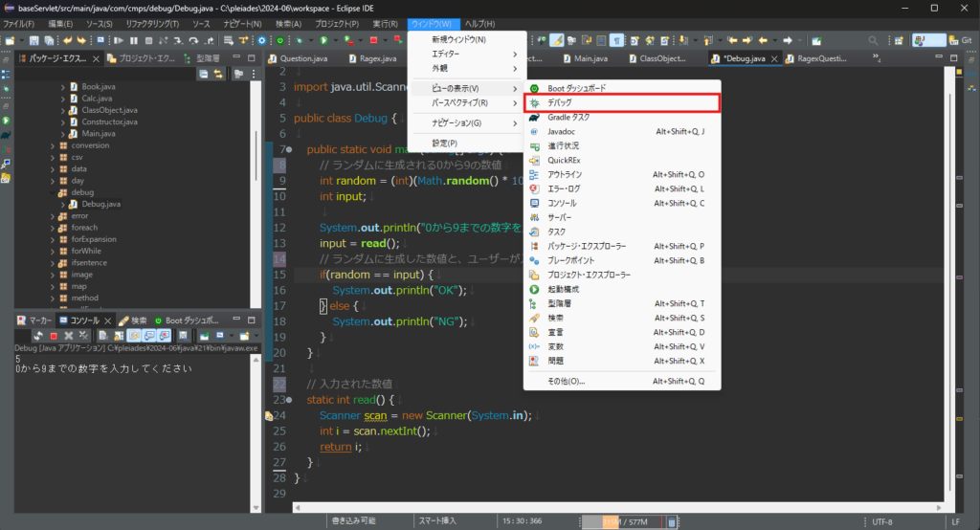Click the Save icon in main toolbar
Image resolution: width=980 pixels, height=530 pixels.
pos(34,40)
